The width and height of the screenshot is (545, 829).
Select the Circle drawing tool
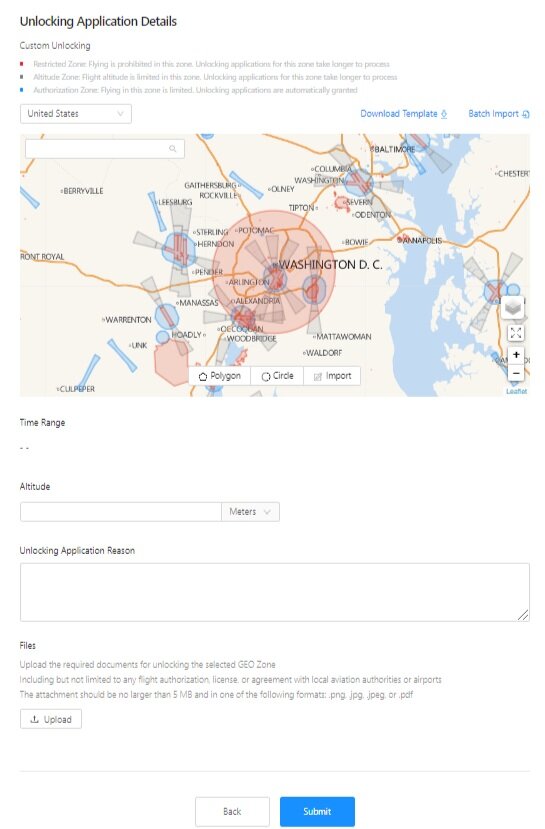pos(277,376)
